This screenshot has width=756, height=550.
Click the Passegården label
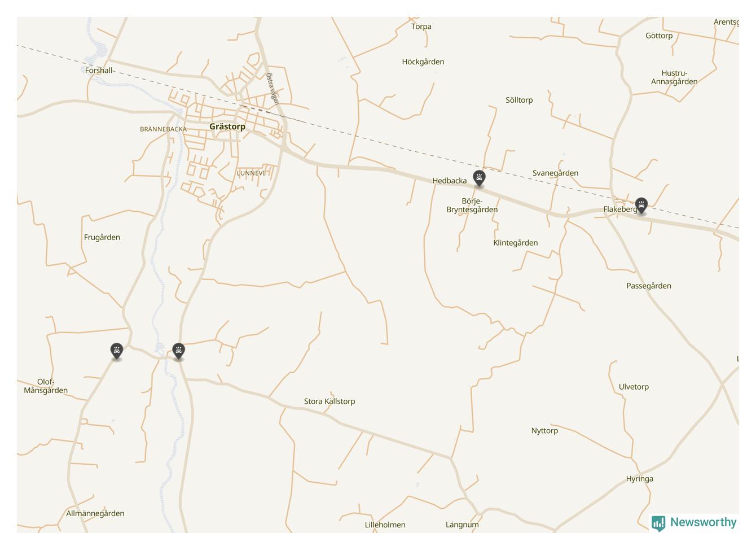tap(649, 286)
